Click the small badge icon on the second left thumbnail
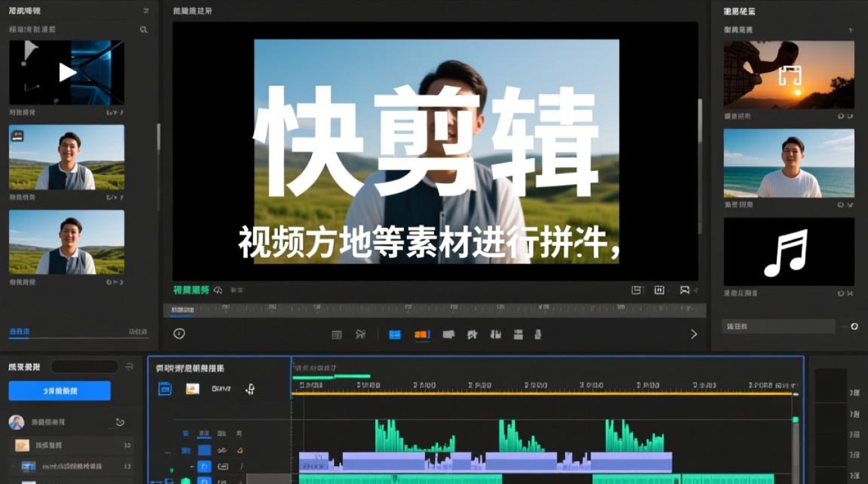The width and height of the screenshot is (868, 484). (17, 136)
